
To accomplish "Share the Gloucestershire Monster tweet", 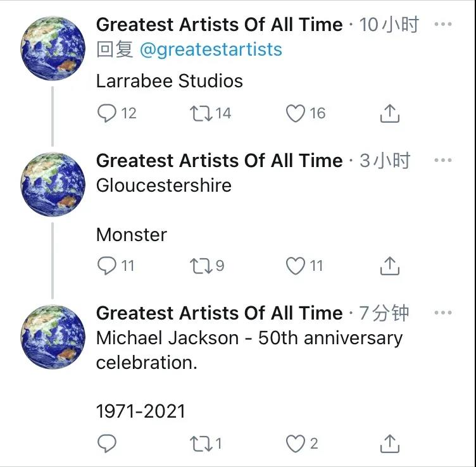I will 389,266.
